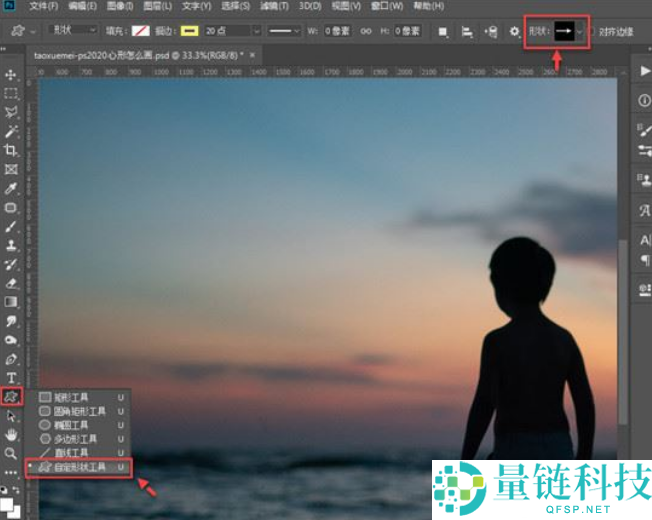Choose 直线工具 from the flyout
Image resolution: width=652 pixels, height=520 pixels.
click(78, 452)
